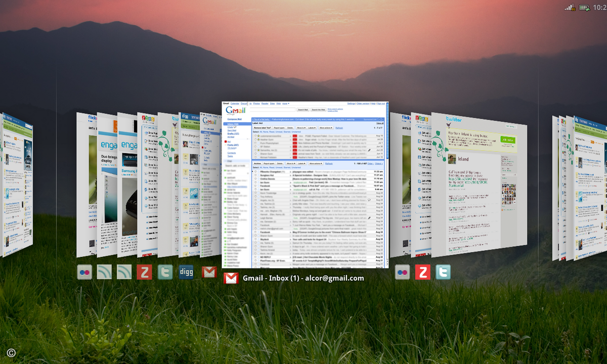Screen dimensions: 607x364
Task: Click the RSS favicon beside the seven-icon group's Zoho favicon
Action: [124, 272]
